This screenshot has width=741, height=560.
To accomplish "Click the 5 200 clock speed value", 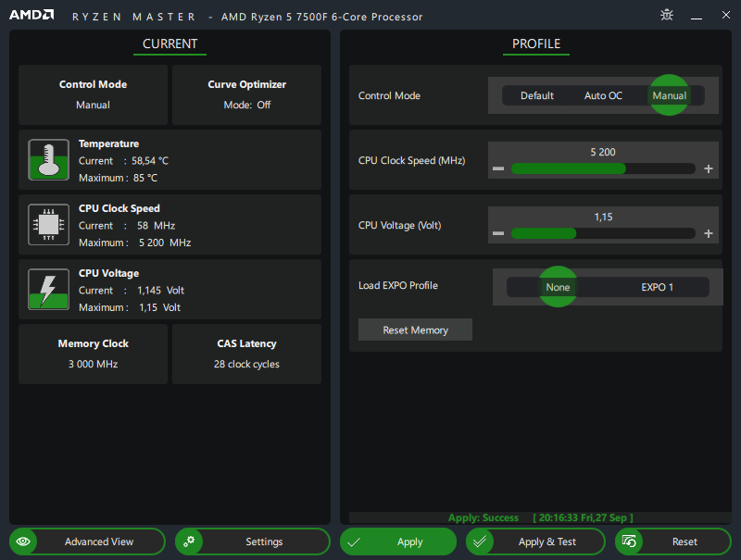I will tap(603, 152).
